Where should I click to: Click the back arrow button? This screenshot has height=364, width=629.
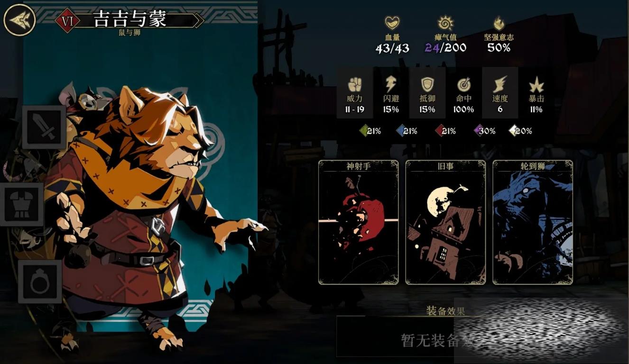[x=20, y=20]
